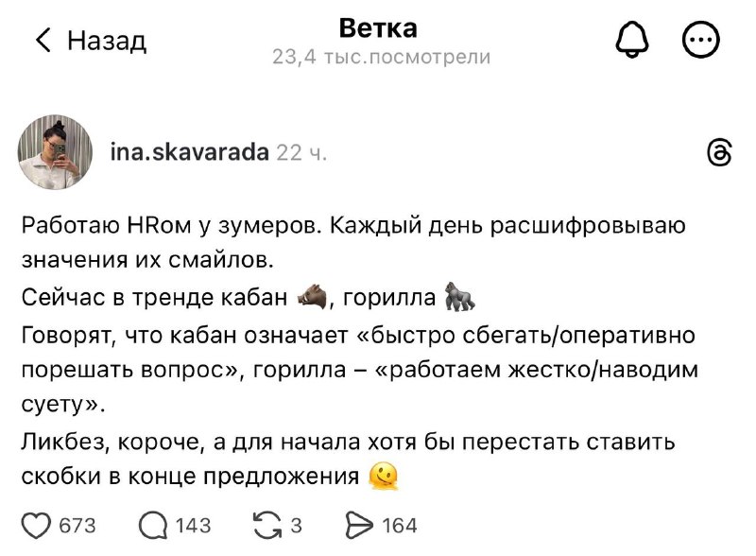
Task: Click the back chevron arrow
Action: 43,40
